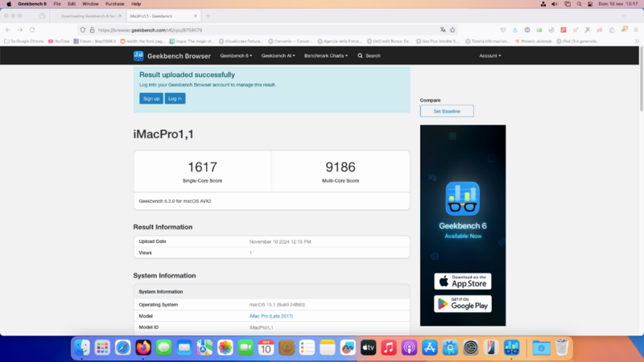Open the Downloads folder in the Dock
This screenshot has height=362, width=644.
pyautogui.click(x=541, y=348)
